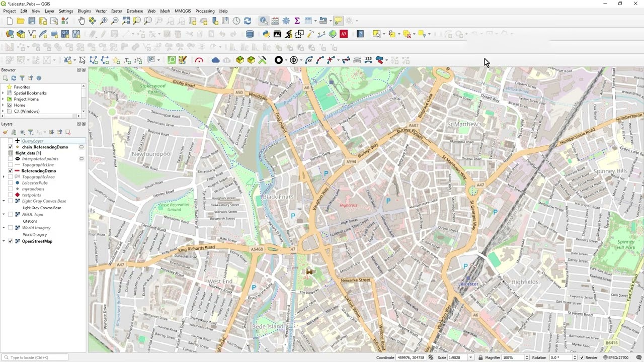
Task: Toggle the Render checkbox in status bar
Action: (x=581, y=357)
